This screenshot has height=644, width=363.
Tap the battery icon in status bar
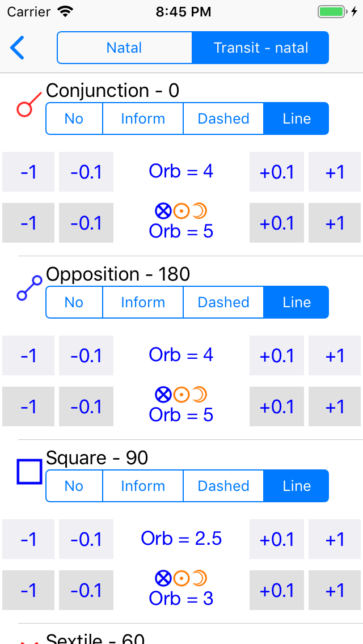point(332,11)
